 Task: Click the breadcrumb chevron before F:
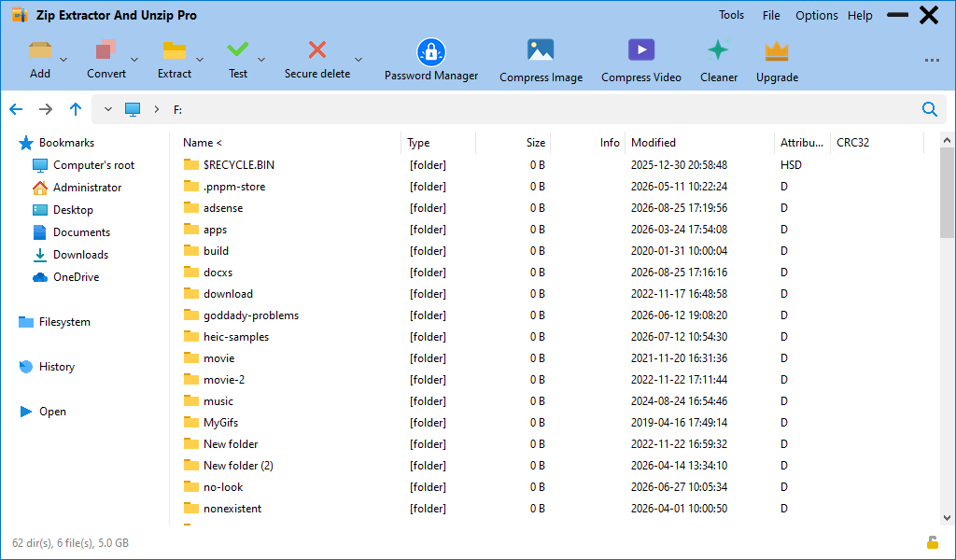tap(157, 109)
